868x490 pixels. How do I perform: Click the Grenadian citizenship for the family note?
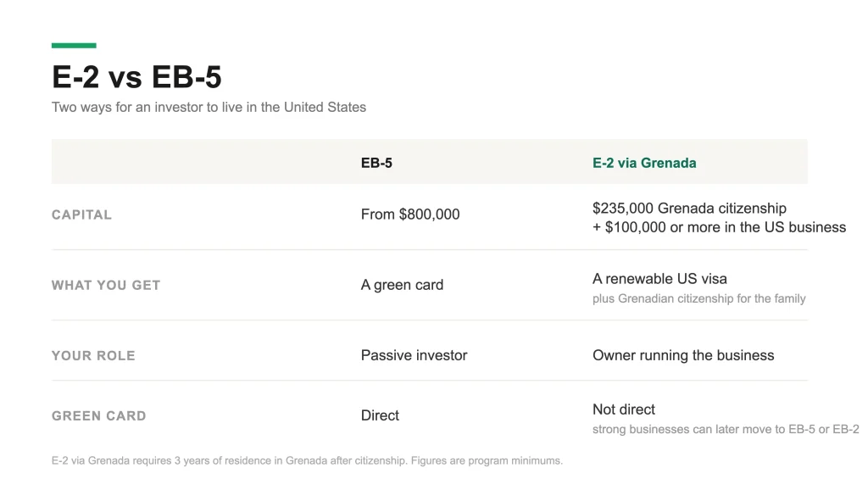(699, 299)
